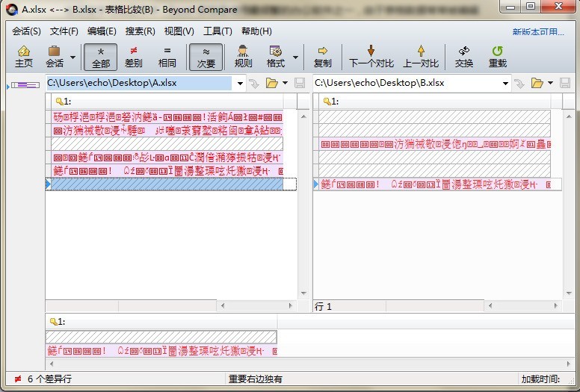Click the 加载时间 status bar text
Screen dimensions: 580x392
pos(541,379)
